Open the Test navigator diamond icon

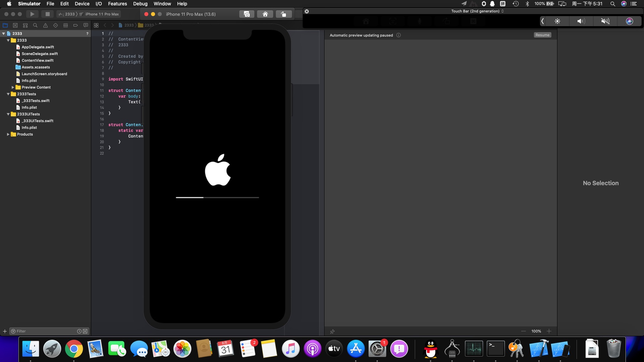pyautogui.click(x=55, y=25)
